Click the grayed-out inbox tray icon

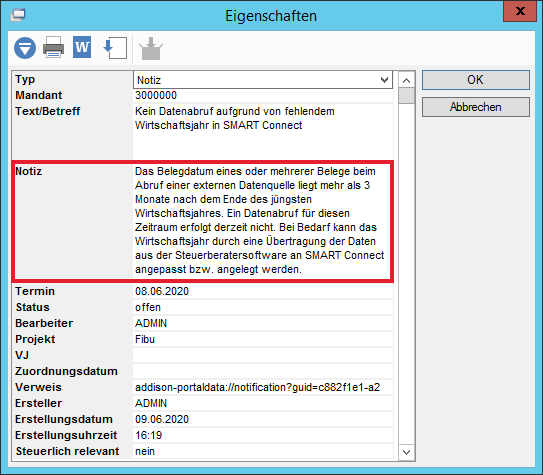(151, 48)
